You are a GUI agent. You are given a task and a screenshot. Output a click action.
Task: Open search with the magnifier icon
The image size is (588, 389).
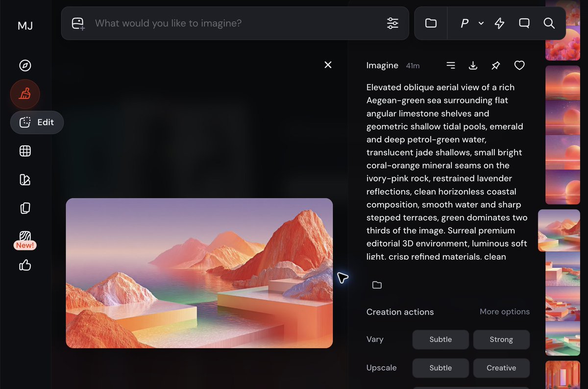coord(549,23)
